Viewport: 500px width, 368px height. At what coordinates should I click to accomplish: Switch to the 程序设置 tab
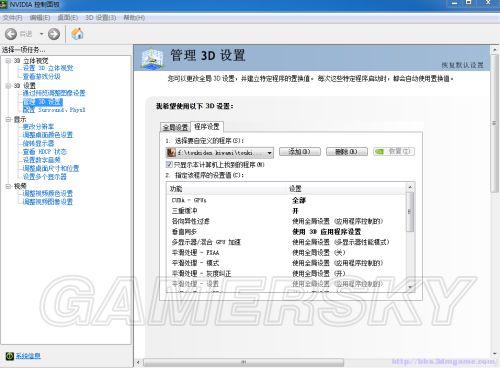[207, 127]
